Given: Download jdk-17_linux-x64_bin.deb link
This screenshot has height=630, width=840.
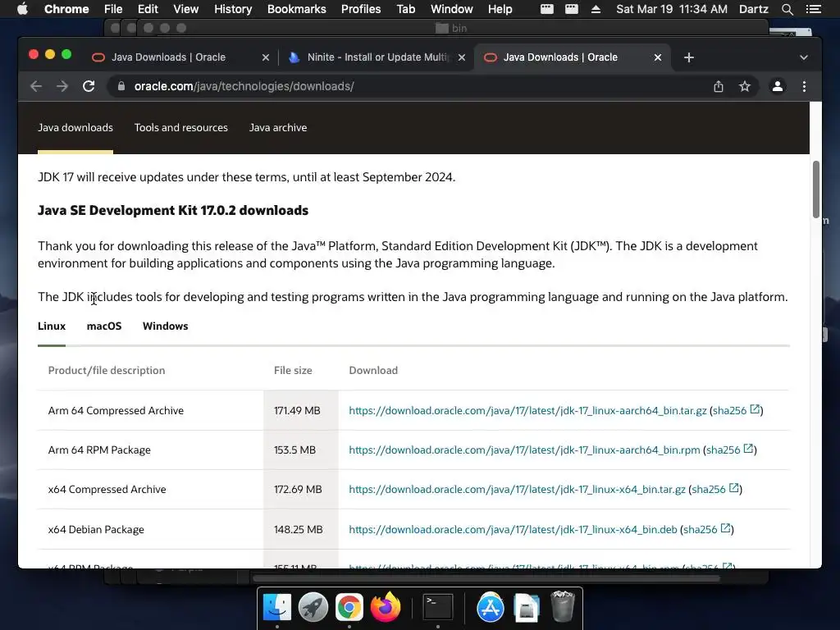Looking at the screenshot, I should 513,529.
